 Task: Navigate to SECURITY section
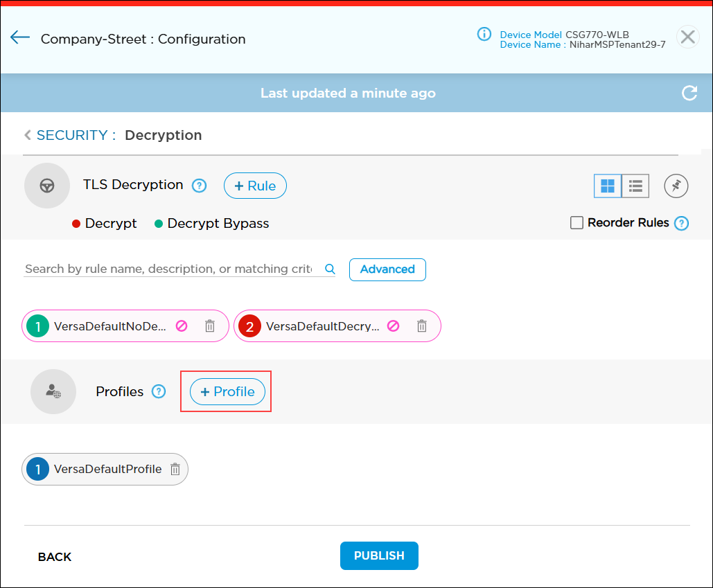(x=71, y=135)
